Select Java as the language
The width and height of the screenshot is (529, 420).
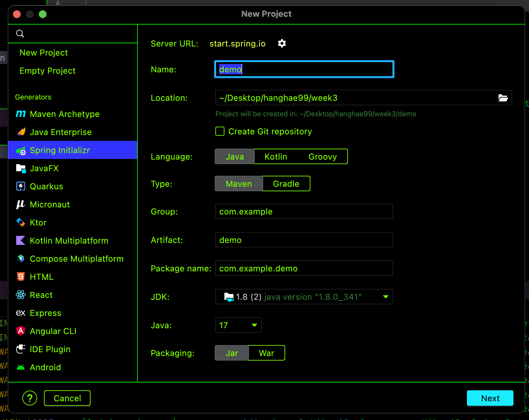click(x=235, y=156)
